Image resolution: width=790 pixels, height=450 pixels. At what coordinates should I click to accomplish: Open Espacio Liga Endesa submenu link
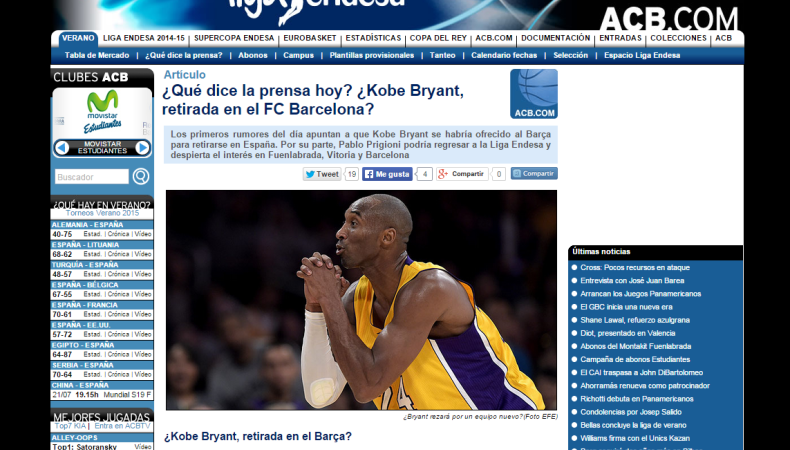tap(642, 55)
